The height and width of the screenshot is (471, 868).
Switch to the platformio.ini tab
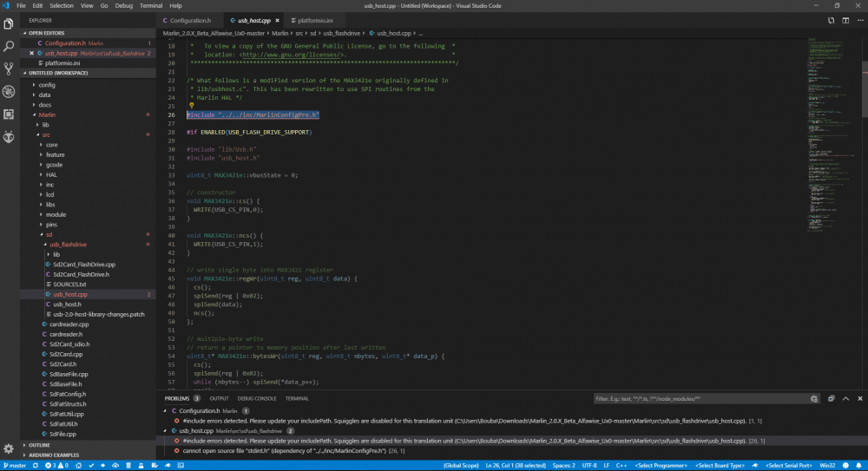point(315,21)
